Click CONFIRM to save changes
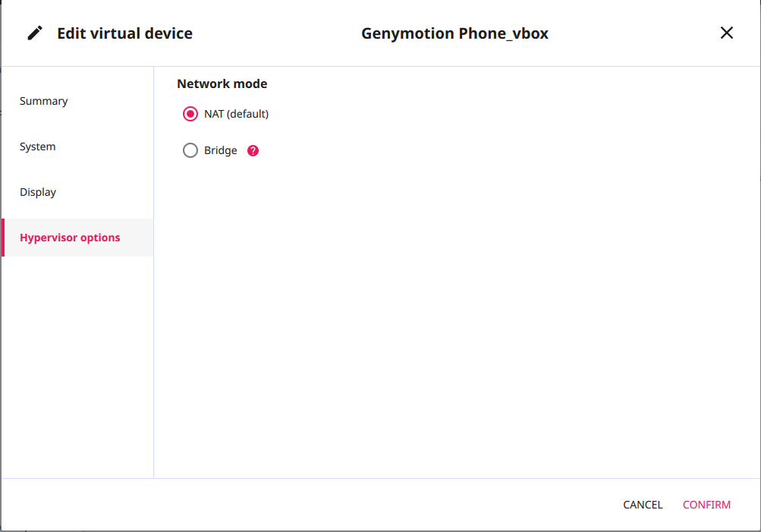761x532 pixels. (x=706, y=505)
